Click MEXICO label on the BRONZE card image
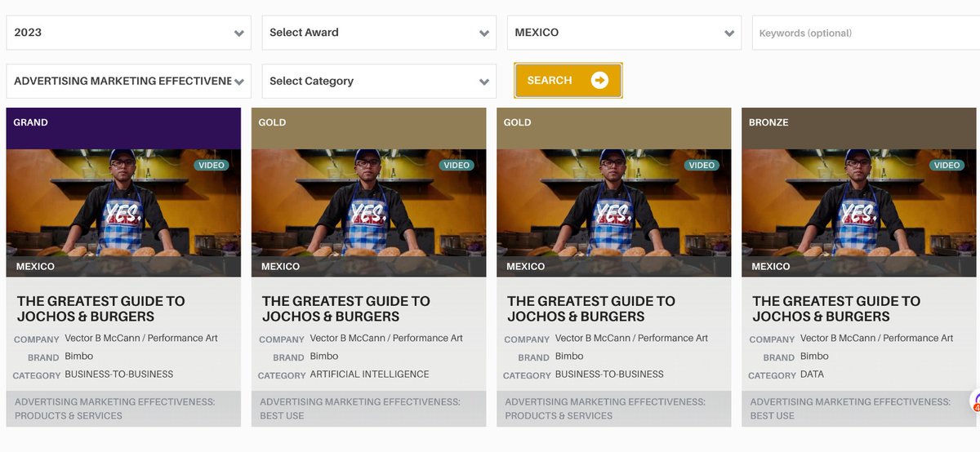980x452 pixels. coord(771,267)
